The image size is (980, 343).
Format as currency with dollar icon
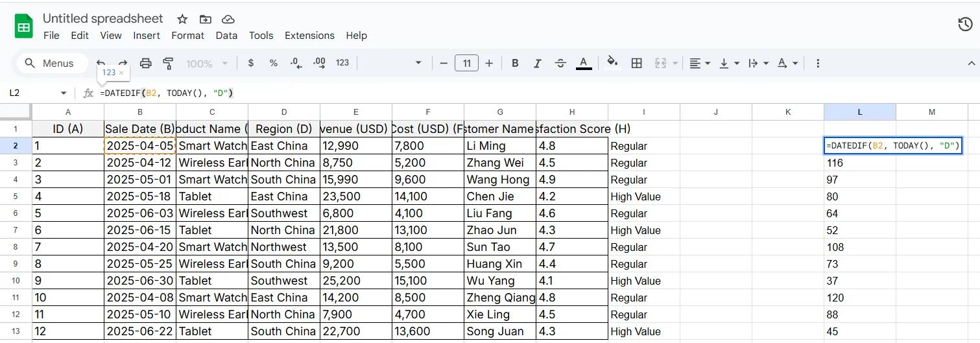pos(251,63)
